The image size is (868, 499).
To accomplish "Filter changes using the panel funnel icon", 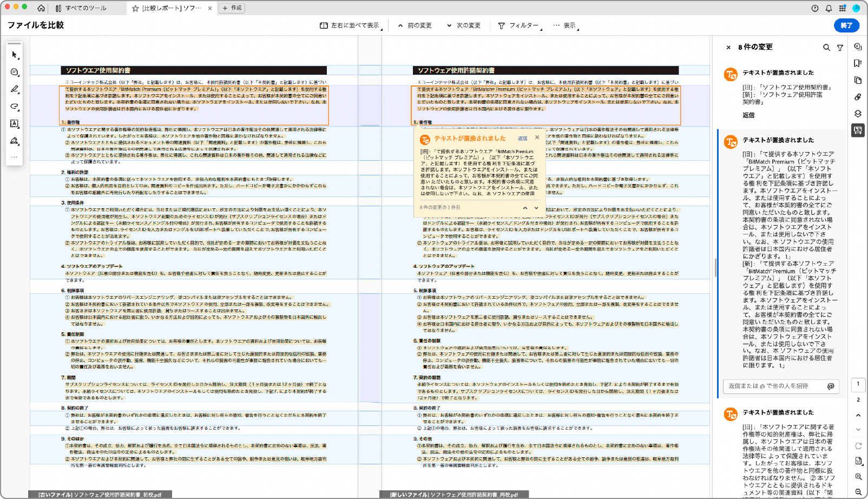I will click(840, 48).
